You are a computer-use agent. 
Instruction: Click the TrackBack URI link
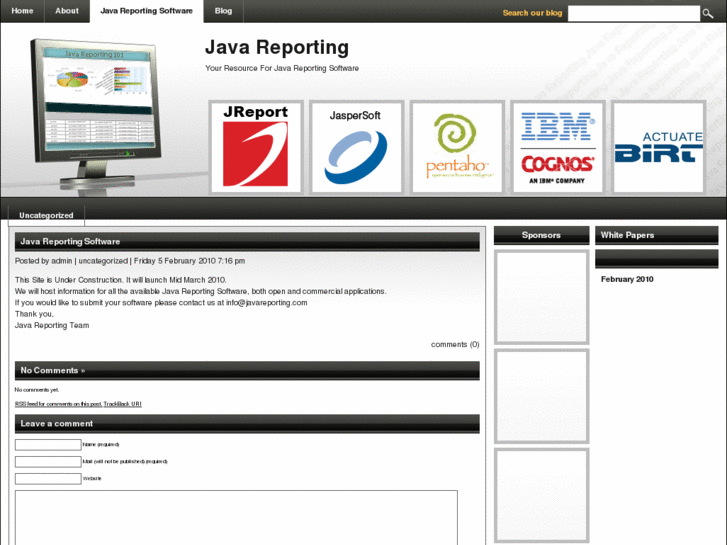pyautogui.click(x=122, y=404)
